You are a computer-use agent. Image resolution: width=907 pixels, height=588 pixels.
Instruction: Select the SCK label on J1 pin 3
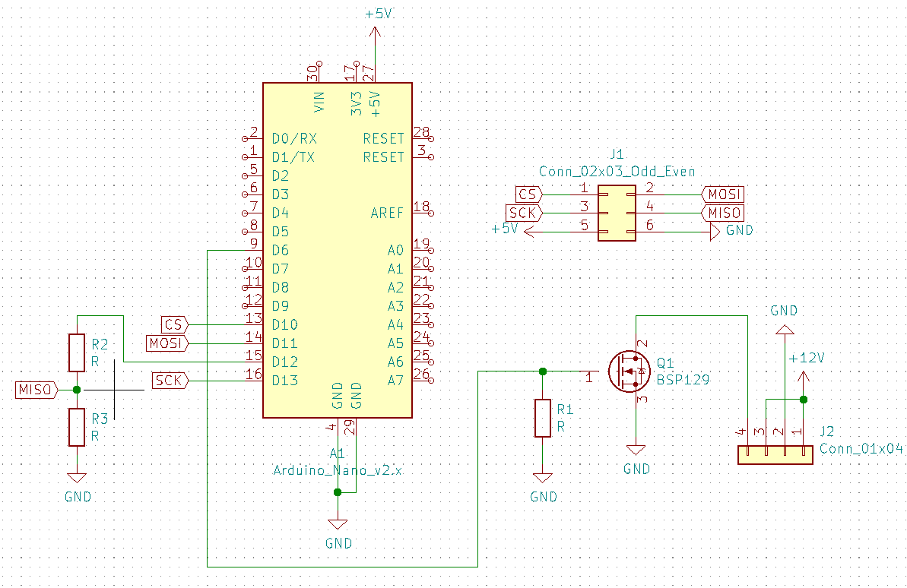click(x=524, y=213)
